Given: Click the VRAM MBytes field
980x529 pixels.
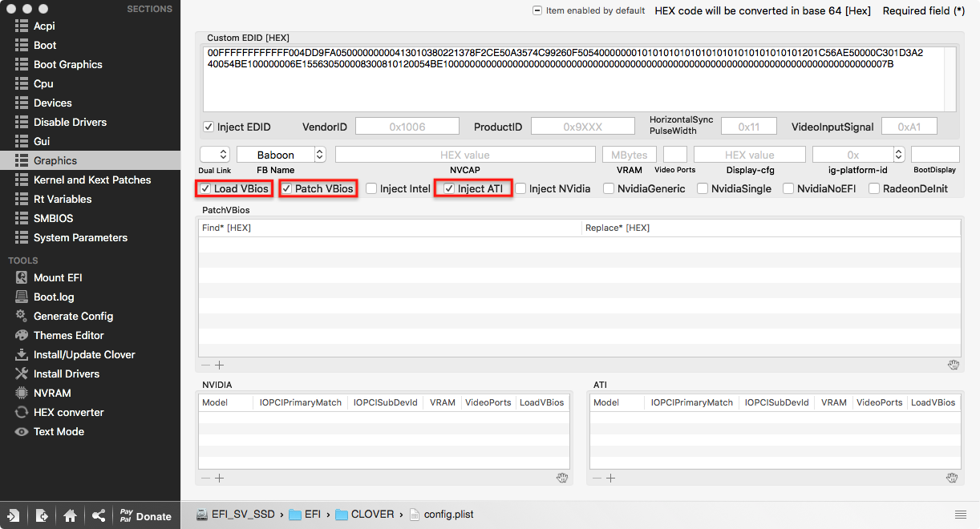Looking at the screenshot, I should tap(630, 155).
